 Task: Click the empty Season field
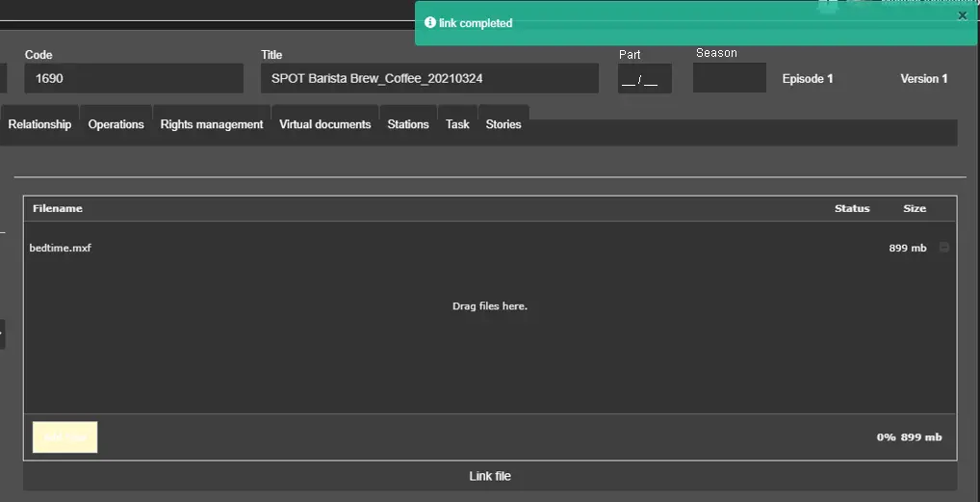729,79
